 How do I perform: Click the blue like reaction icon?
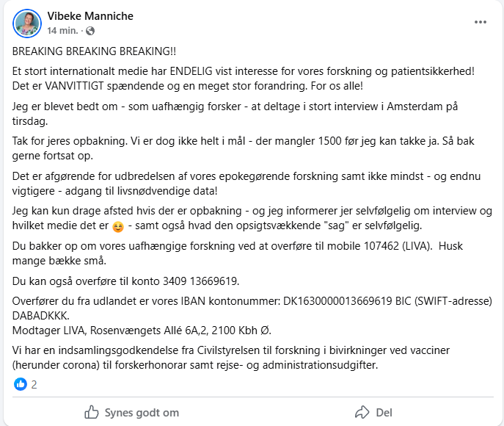(21, 384)
